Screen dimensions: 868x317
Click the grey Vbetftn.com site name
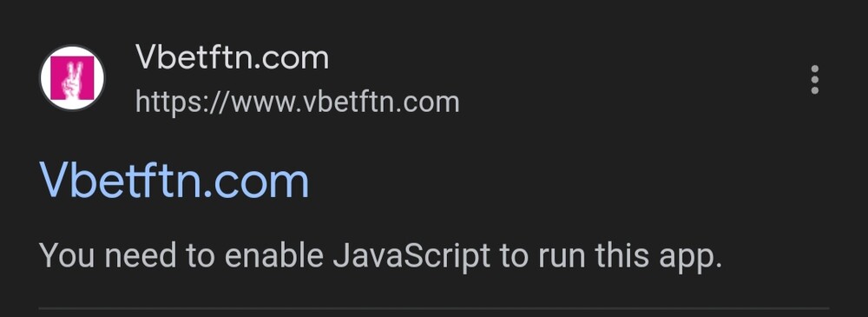(x=232, y=57)
